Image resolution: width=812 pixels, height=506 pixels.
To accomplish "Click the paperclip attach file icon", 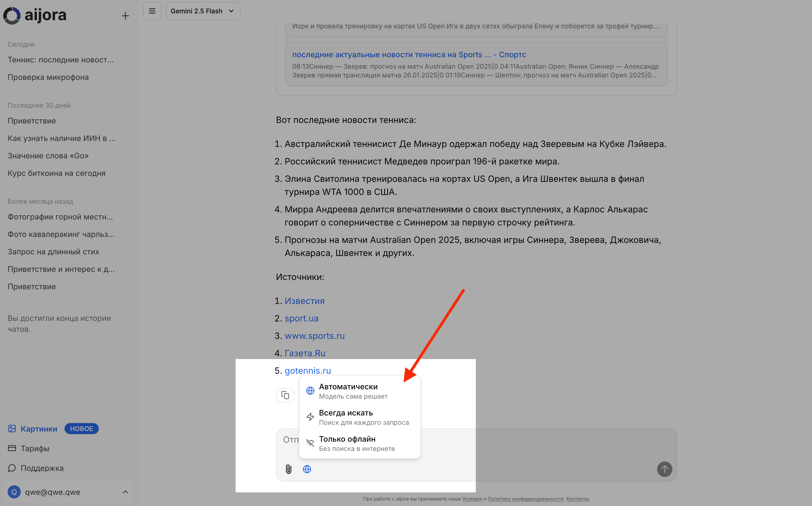I will 288,469.
